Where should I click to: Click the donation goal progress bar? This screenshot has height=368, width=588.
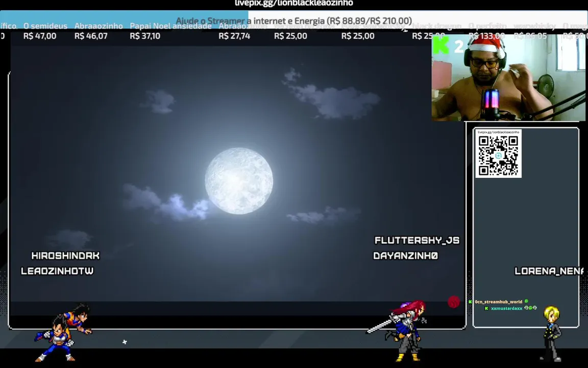(293, 20)
